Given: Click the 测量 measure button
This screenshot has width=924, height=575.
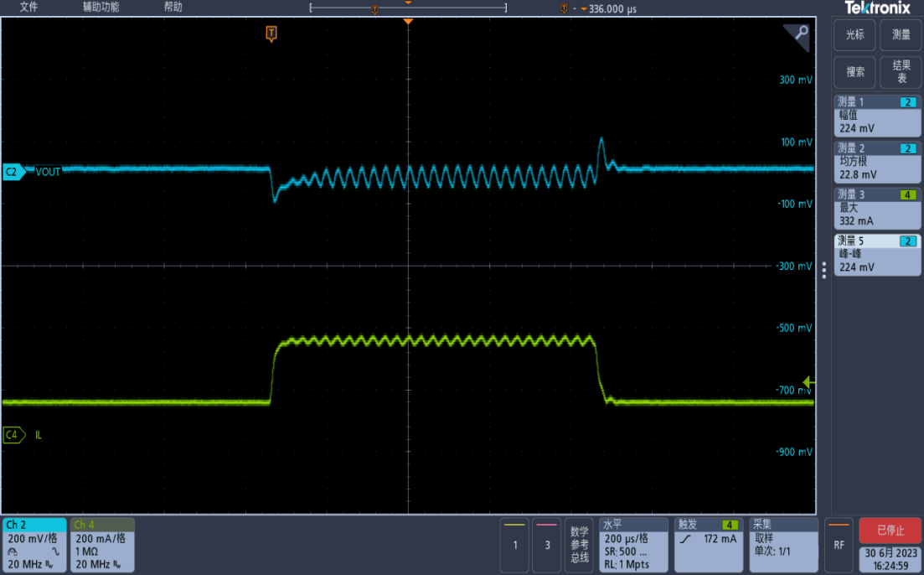Looking at the screenshot, I should [901, 35].
